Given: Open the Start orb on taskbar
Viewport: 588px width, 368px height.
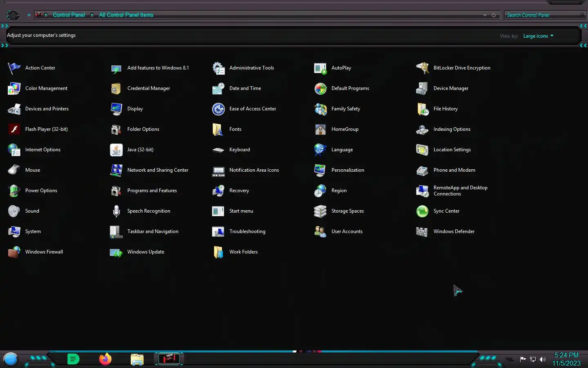Looking at the screenshot, I should point(11,359).
